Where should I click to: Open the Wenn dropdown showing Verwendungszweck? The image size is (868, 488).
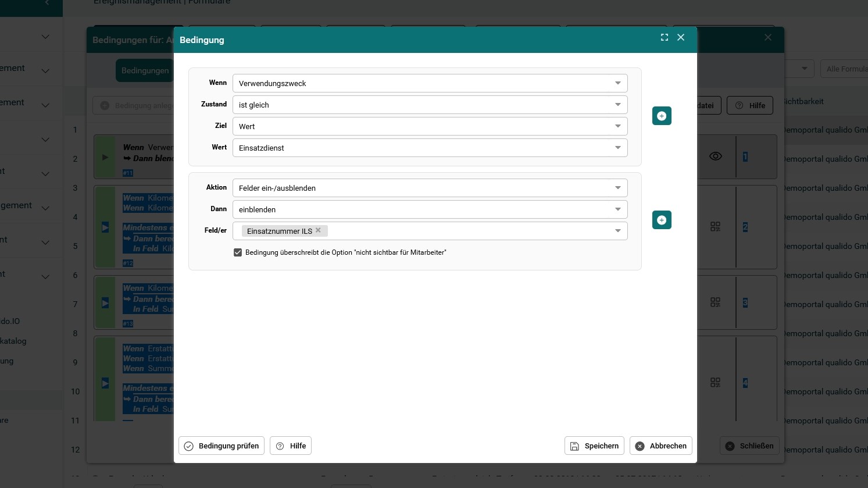(430, 83)
